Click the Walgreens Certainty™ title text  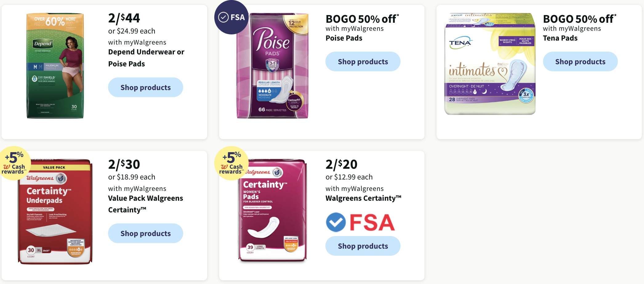click(x=364, y=198)
